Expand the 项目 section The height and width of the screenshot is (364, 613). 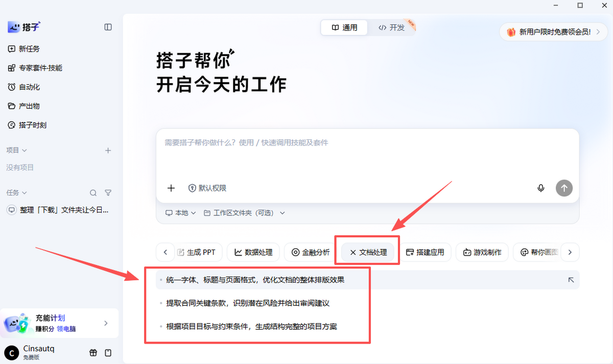[x=16, y=151]
